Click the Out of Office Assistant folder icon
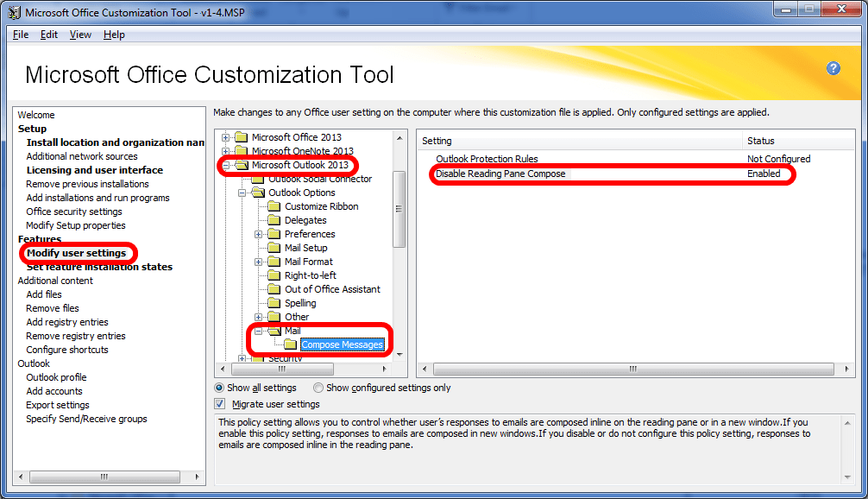Viewport: 868px width, 499px height. 274,289
